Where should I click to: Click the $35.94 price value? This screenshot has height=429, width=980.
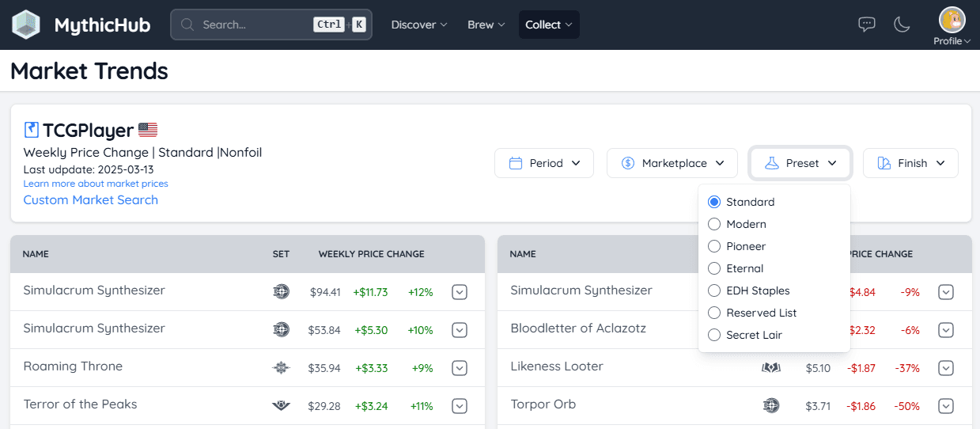click(x=324, y=368)
